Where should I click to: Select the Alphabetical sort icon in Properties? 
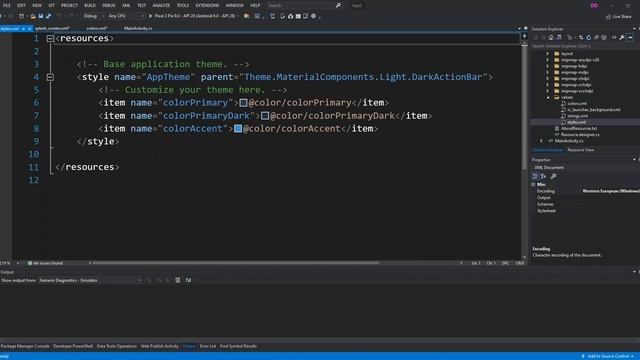coord(544,176)
